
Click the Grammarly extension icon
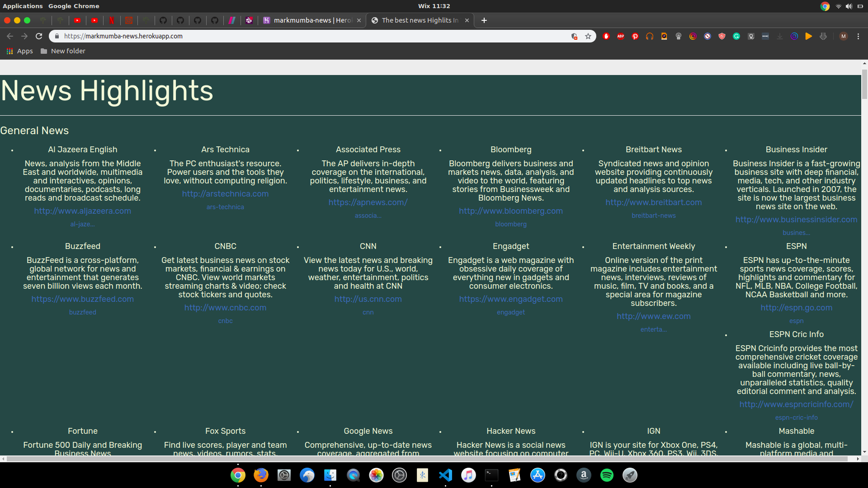pyautogui.click(x=736, y=36)
